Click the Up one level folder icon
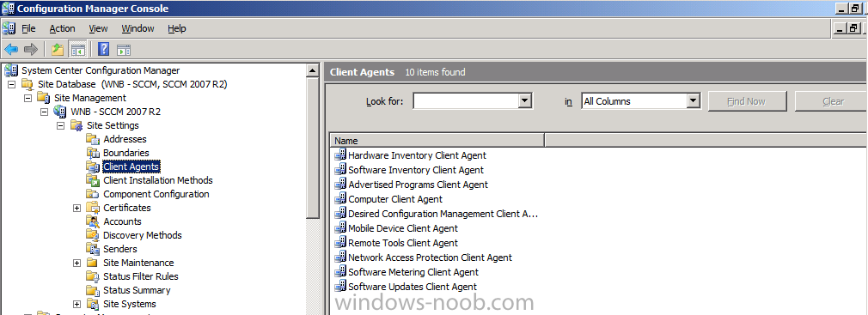 click(x=58, y=49)
